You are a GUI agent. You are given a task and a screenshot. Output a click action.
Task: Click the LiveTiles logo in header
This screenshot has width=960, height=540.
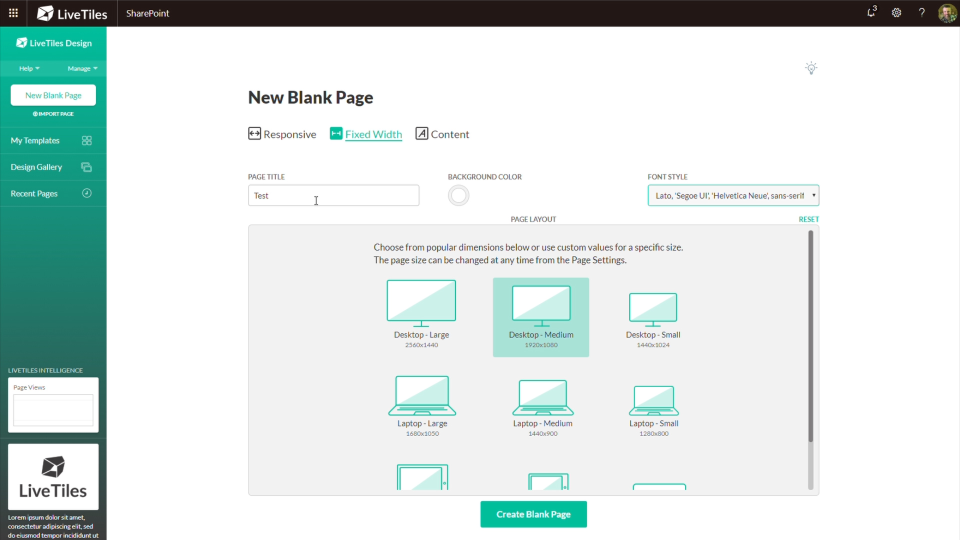(x=72, y=13)
